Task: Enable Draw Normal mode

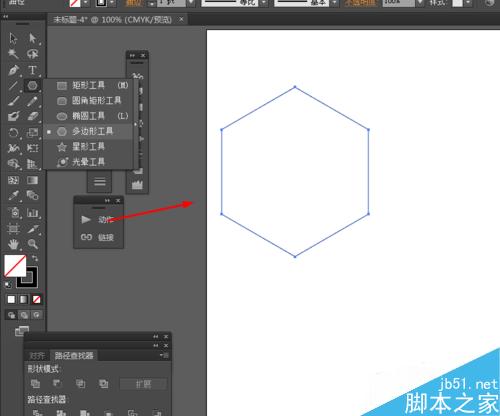Action: (11, 315)
